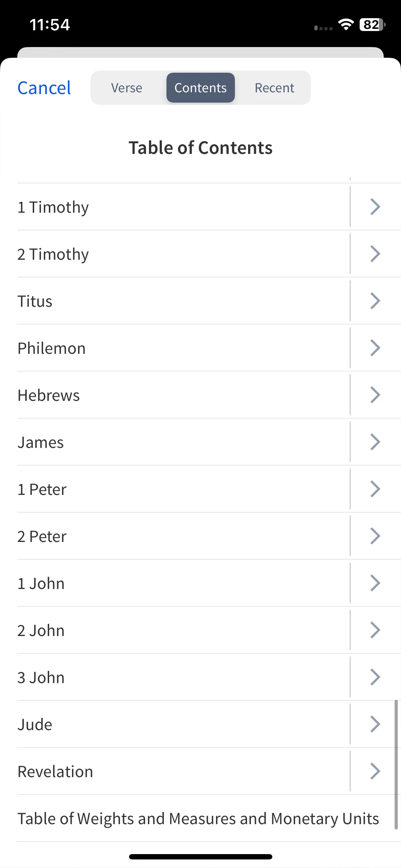401x868 pixels.
Task: Tap the battery indicator showing 82
Action: click(372, 25)
